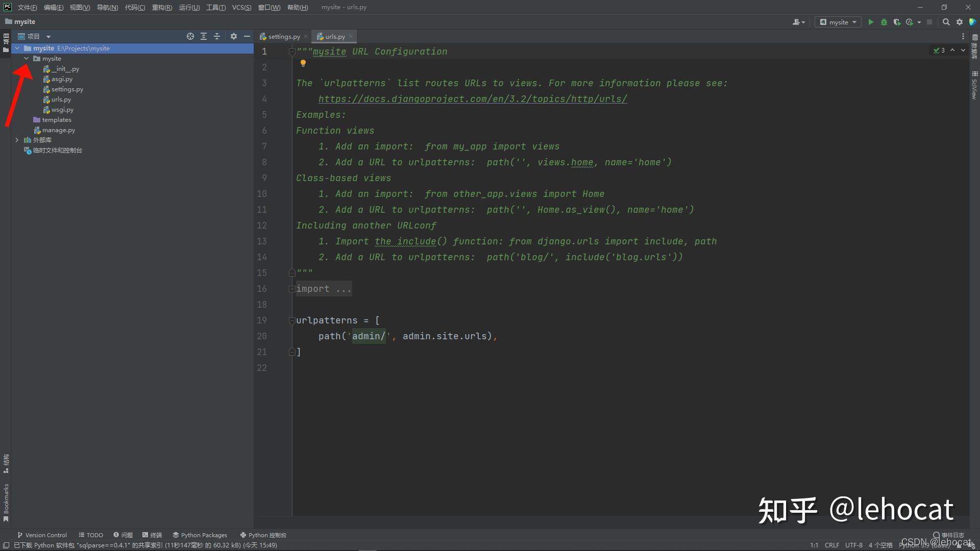Run mysite with coverage
980x551 pixels.
tap(897, 22)
